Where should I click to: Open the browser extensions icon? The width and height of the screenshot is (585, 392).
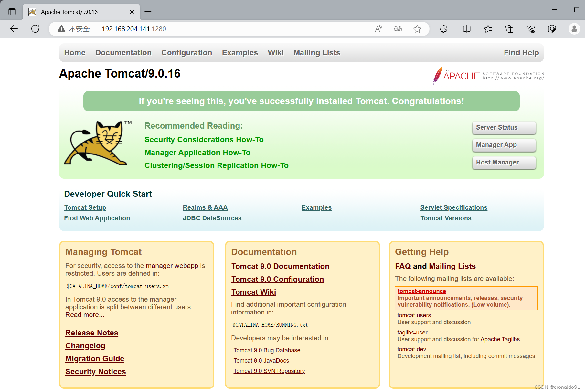tap(443, 29)
